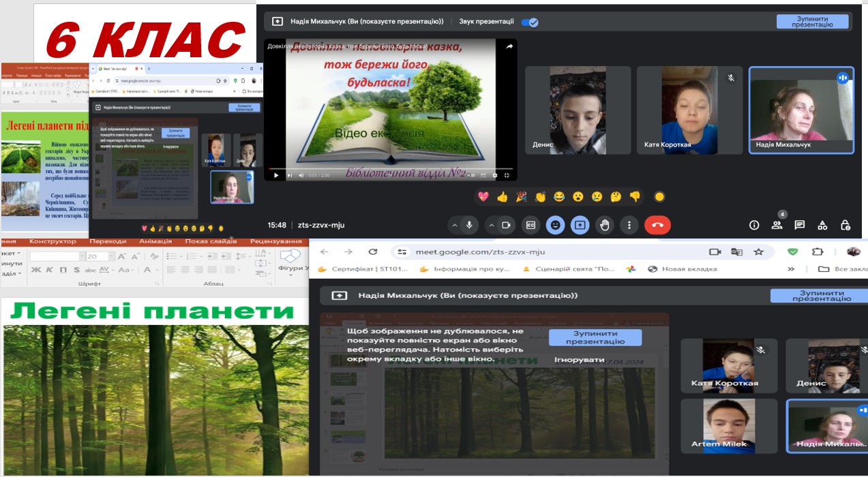Open the Chrome extensions puzzle icon
Viewport: 868px width, 477px height.
coord(818,251)
